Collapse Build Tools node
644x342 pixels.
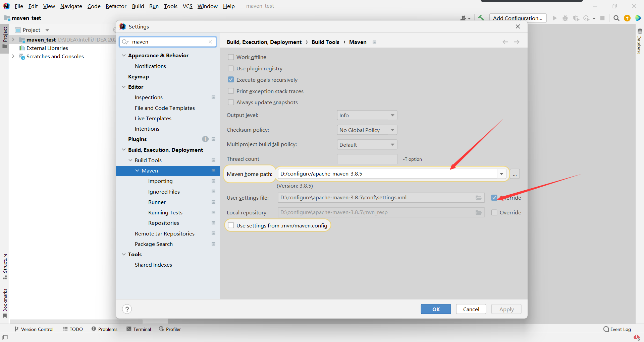[x=130, y=160]
